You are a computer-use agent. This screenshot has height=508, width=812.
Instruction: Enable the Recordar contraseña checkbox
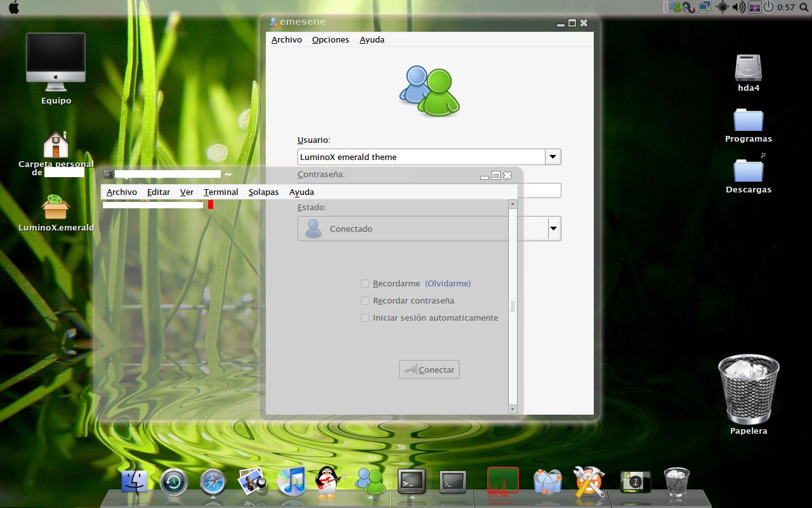[x=365, y=300]
